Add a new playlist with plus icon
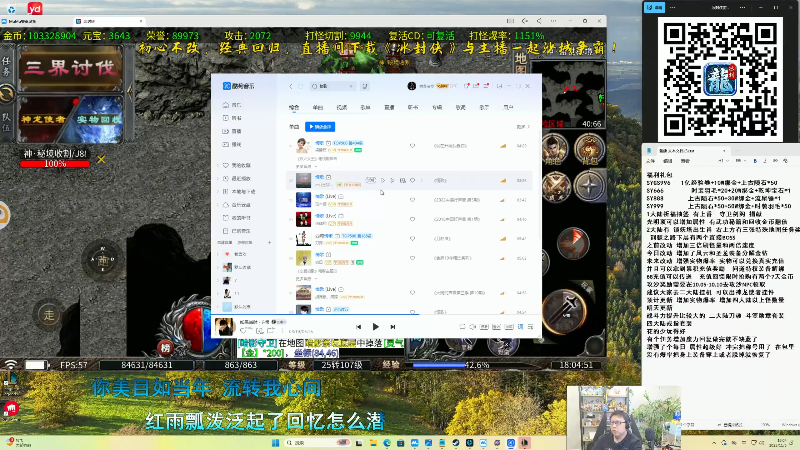Image resolution: width=800 pixels, height=450 pixels. (269, 242)
